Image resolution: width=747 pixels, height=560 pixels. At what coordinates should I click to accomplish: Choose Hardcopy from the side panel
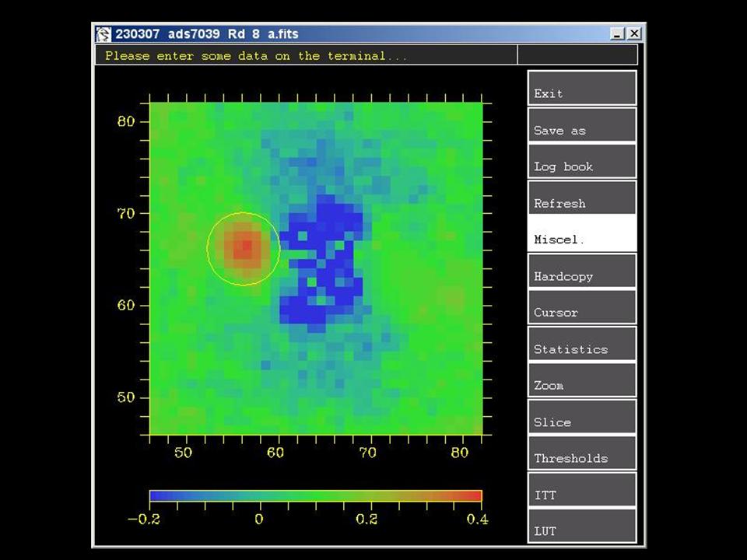(582, 271)
